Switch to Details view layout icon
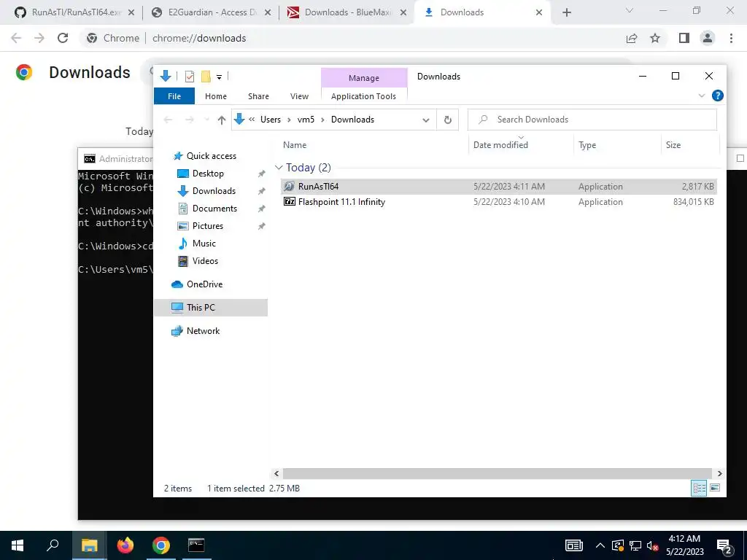The height and width of the screenshot is (560, 747). pyautogui.click(x=699, y=488)
